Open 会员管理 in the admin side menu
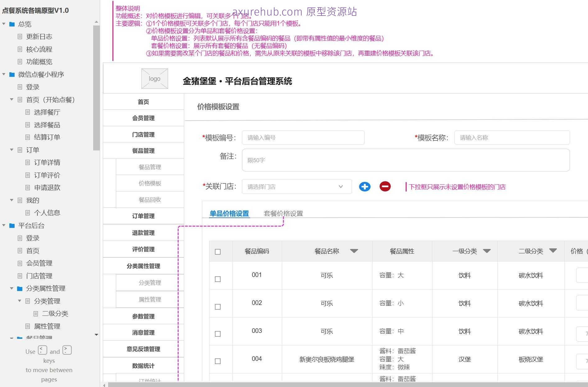This screenshot has height=387, width=588. 144,118
